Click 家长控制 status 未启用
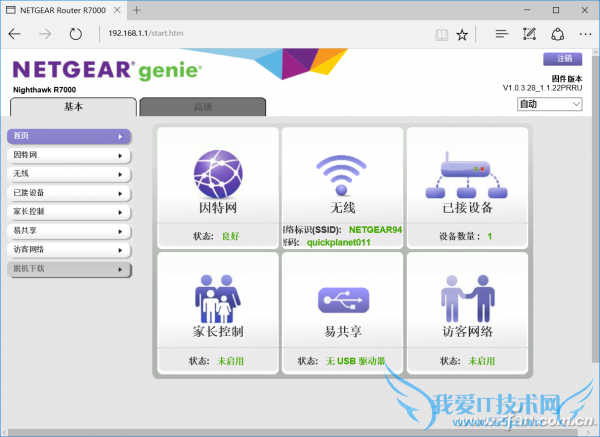 click(x=231, y=361)
